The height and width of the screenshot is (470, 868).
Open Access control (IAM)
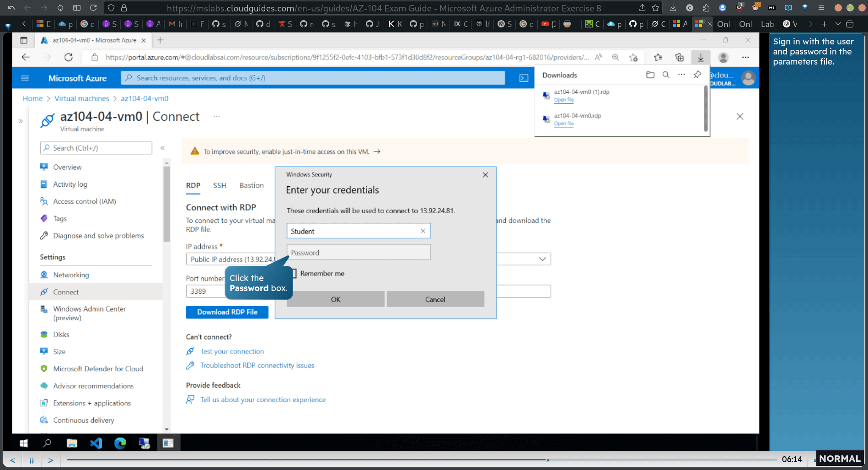click(85, 201)
